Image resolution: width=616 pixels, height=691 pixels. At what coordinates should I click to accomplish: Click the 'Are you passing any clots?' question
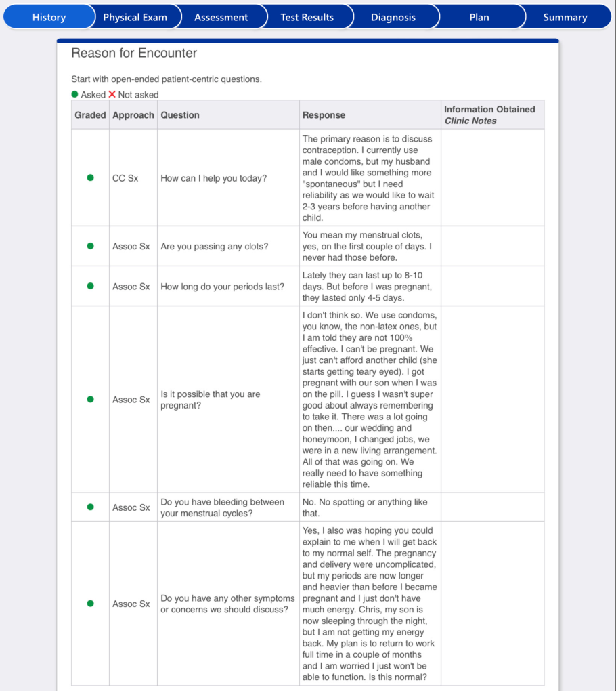coord(215,247)
